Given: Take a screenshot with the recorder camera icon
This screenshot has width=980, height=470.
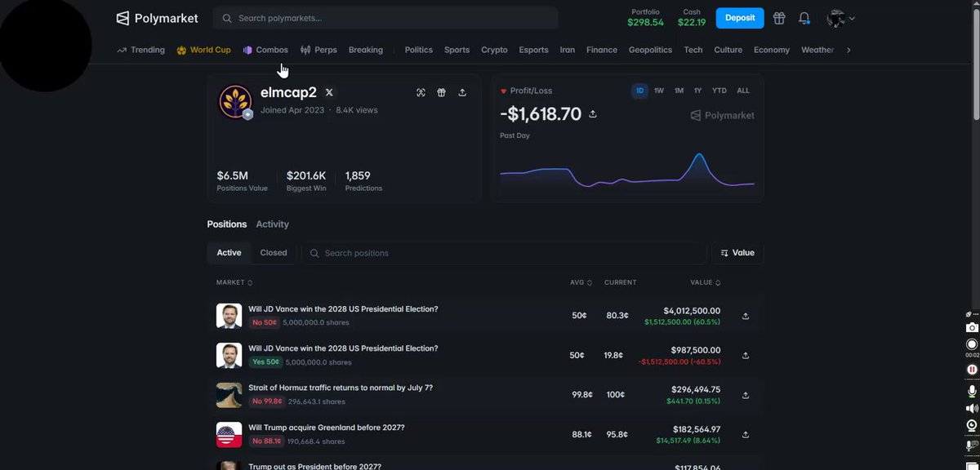Looking at the screenshot, I should pos(972,327).
